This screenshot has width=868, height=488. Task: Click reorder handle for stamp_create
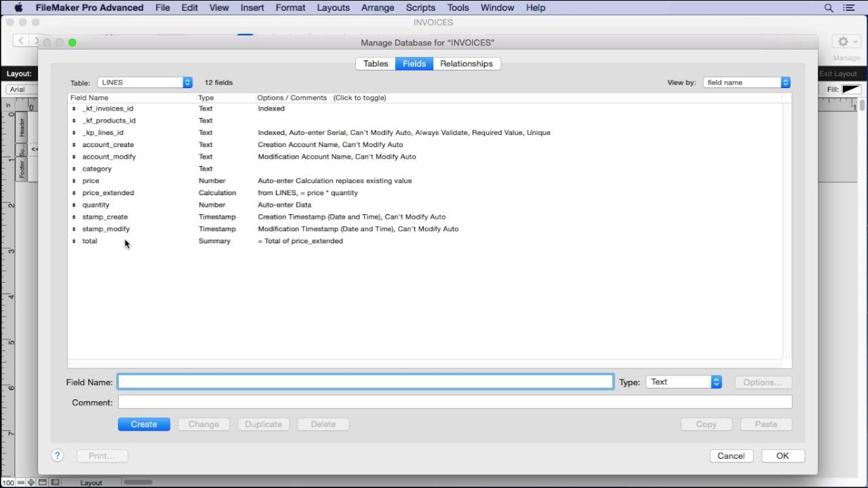point(74,217)
